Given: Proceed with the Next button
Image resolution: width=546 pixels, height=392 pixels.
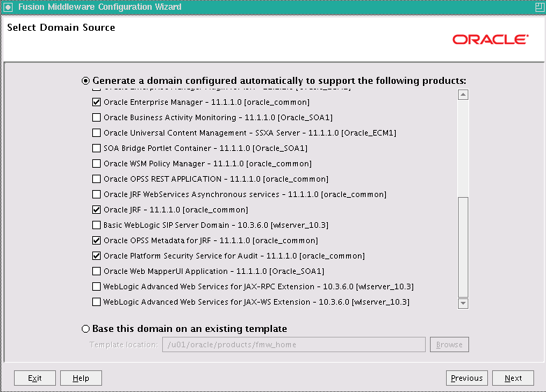Looking at the screenshot, I should coord(513,378).
